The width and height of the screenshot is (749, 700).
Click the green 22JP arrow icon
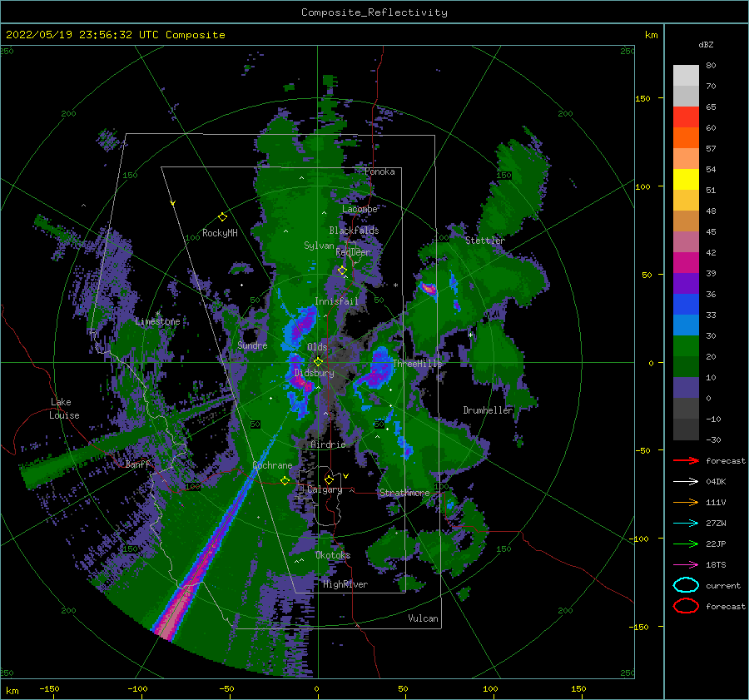click(x=686, y=544)
